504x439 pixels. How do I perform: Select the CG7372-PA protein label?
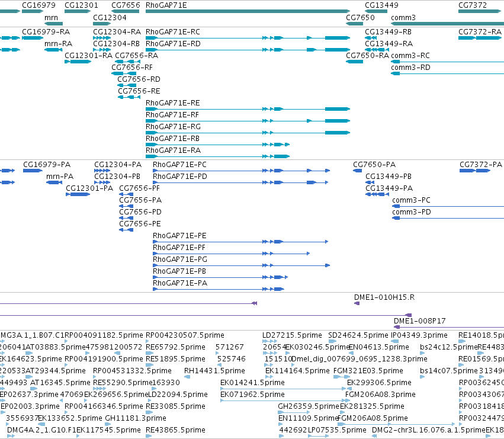480,165
